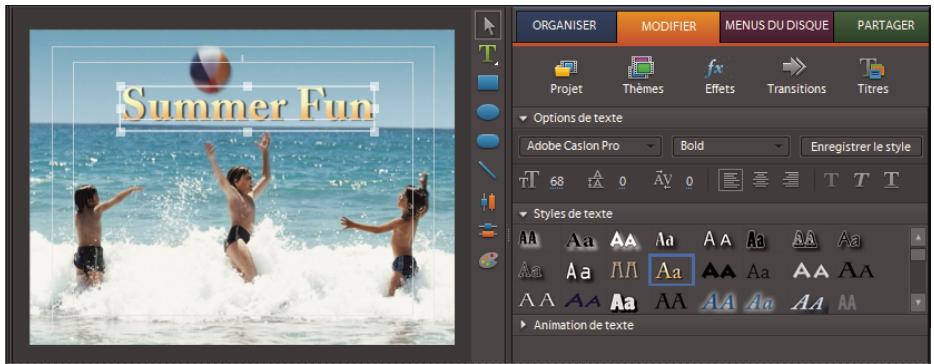Open the Bold font style dropdown
Image resolution: width=934 pixels, height=364 pixels.
(731, 147)
